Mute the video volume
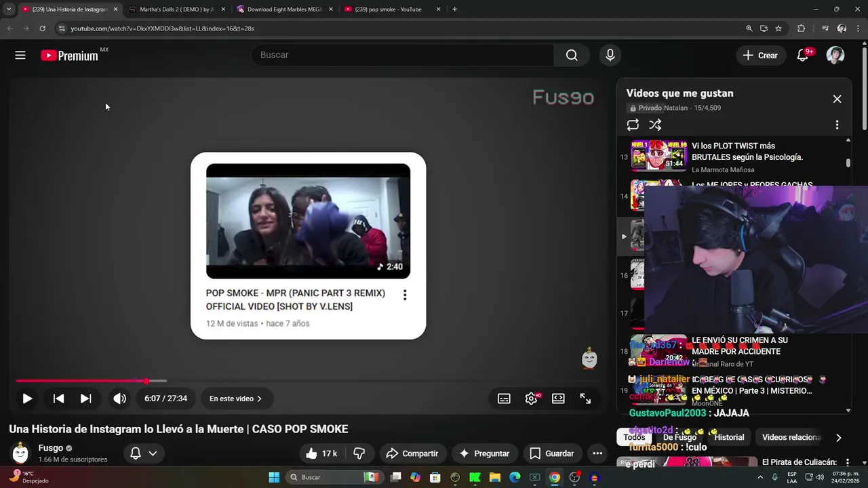Screen dimensions: 868x488 [119, 399]
